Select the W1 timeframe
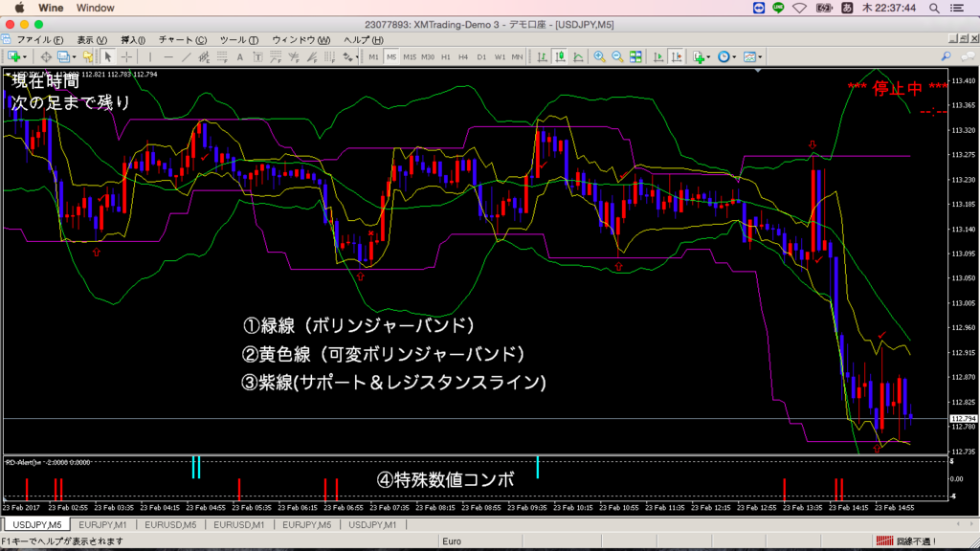Screen dimensions: 980x551 (500, 56)
